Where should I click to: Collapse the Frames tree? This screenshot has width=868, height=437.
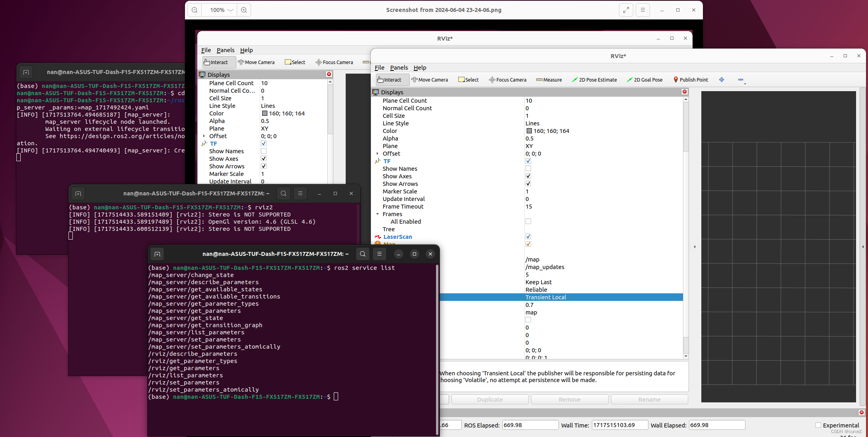point(378,214)
